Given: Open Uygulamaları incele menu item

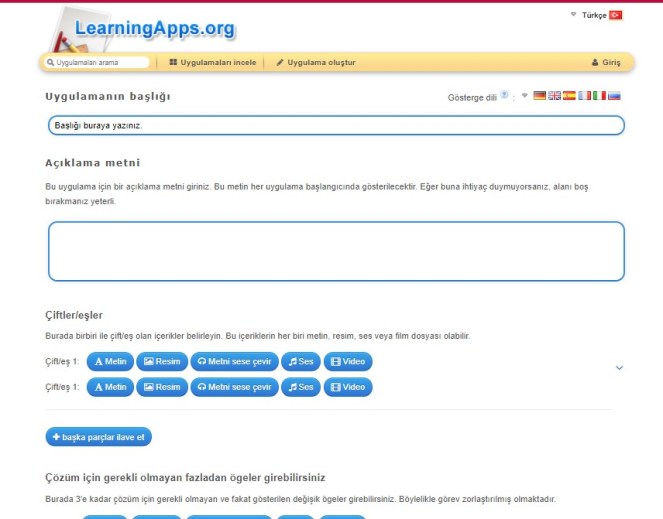Looking at the screenshot, I should point(212,62).
